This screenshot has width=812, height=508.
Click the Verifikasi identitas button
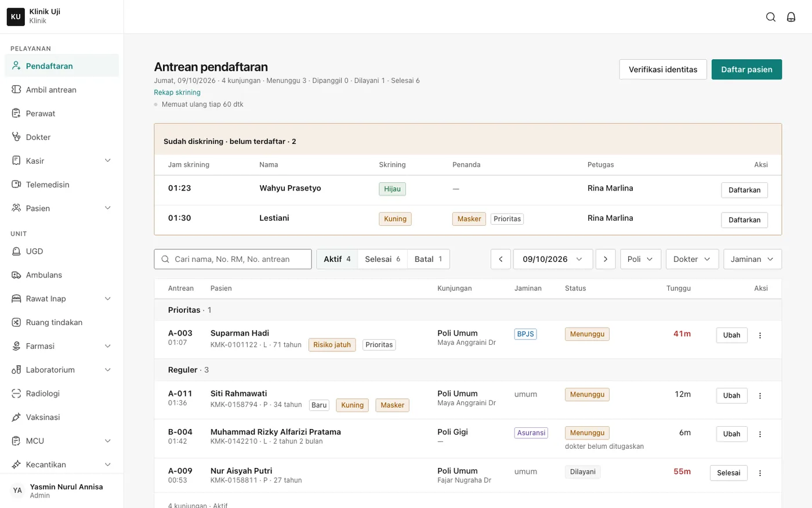coord(663,69)
